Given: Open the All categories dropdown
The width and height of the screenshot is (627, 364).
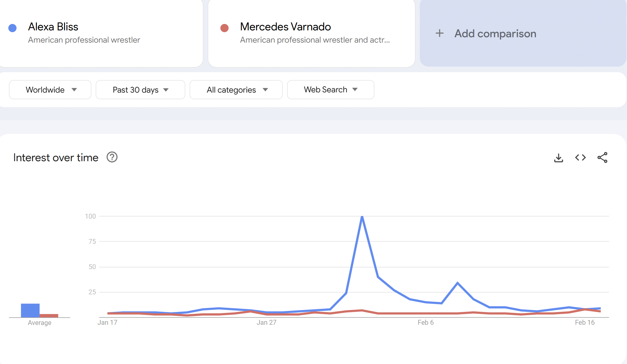Looking at the screenshot, I should point(236,90).
